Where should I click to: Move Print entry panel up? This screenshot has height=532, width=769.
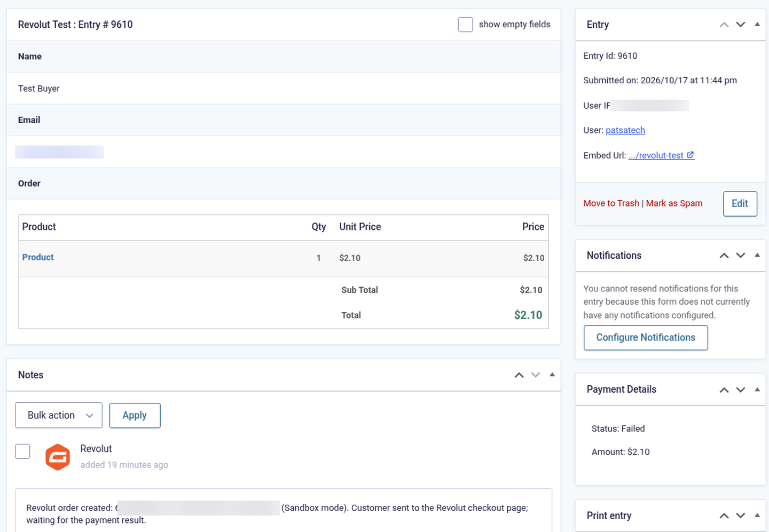tap(724, 515)
